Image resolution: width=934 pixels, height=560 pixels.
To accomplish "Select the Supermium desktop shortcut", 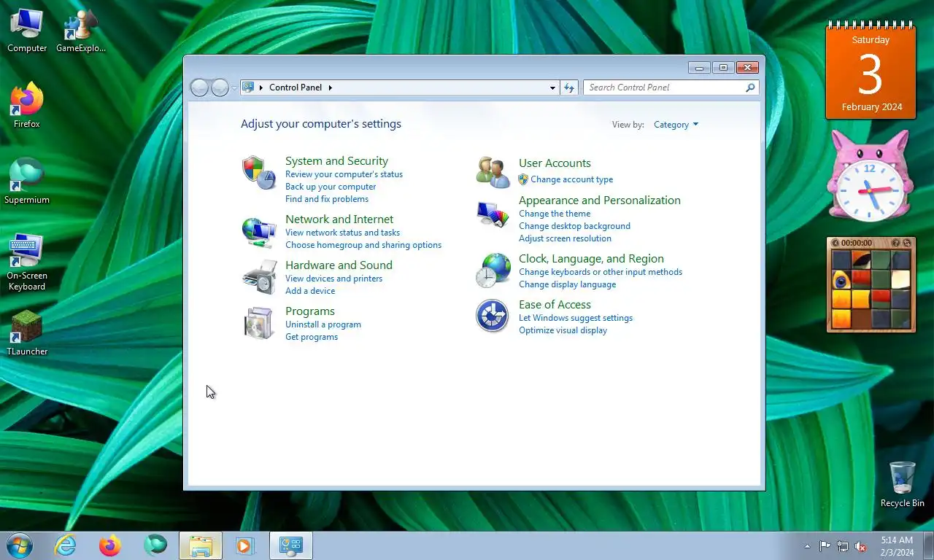I will click(x=27, y=182).
